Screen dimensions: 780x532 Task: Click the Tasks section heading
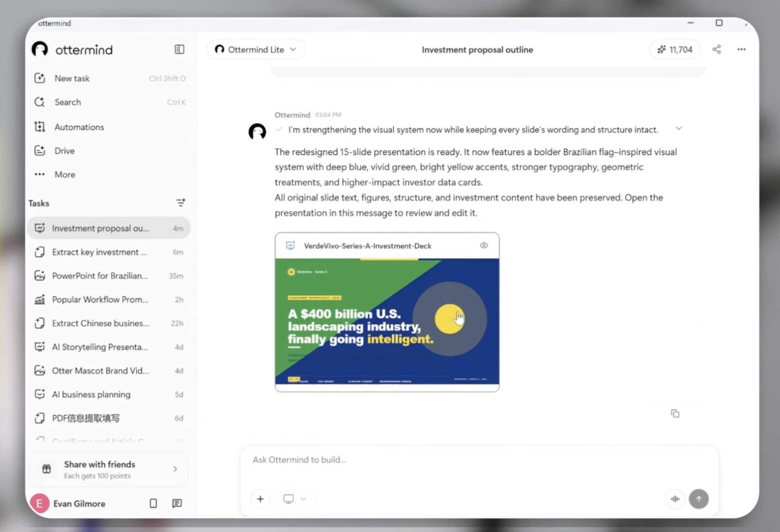click(x=39, y=203)
